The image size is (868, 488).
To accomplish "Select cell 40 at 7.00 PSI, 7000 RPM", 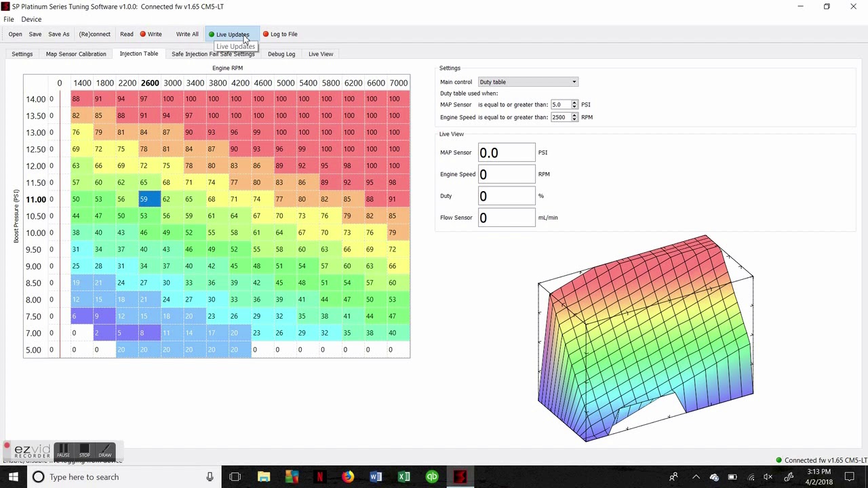I will coord(398,333).
